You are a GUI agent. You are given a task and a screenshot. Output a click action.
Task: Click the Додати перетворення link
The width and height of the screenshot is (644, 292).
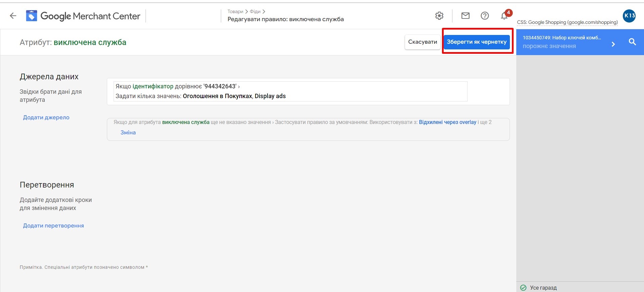(53, 225)
